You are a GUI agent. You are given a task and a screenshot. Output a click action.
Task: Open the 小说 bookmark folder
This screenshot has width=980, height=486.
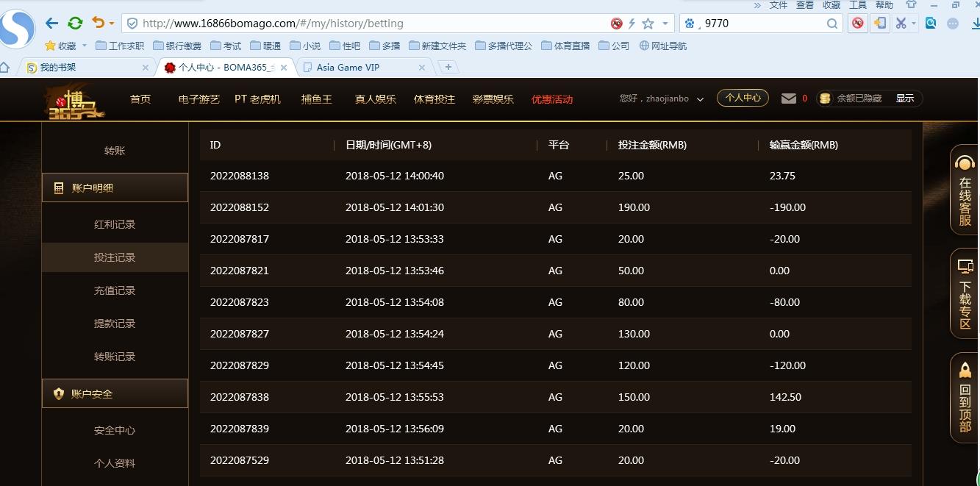click(305, 46)
